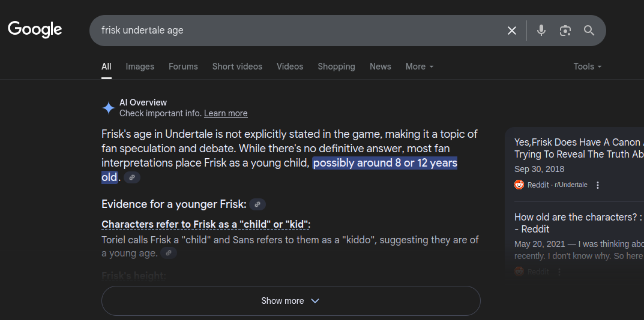The width and height of the screenshot is (644, 320).
Task: Expand the More search categories dropdown
Action: [419, 67]
